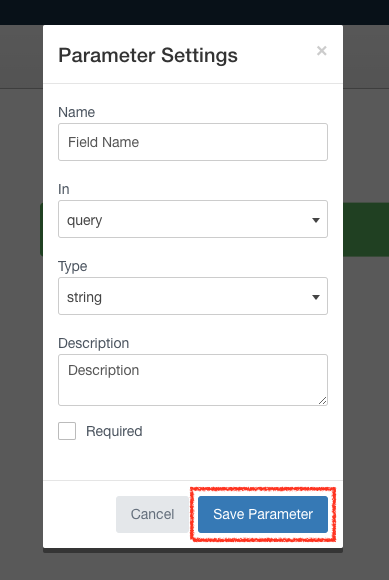The height and width of the screenshot is (580, 389).
Task: Click the Description text area
Action: tap(193, 380)
